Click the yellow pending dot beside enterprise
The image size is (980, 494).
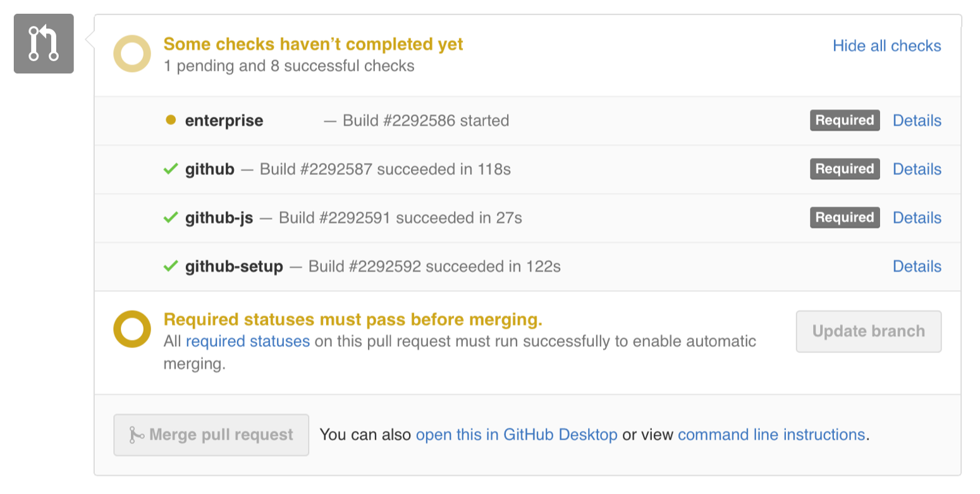170,120
